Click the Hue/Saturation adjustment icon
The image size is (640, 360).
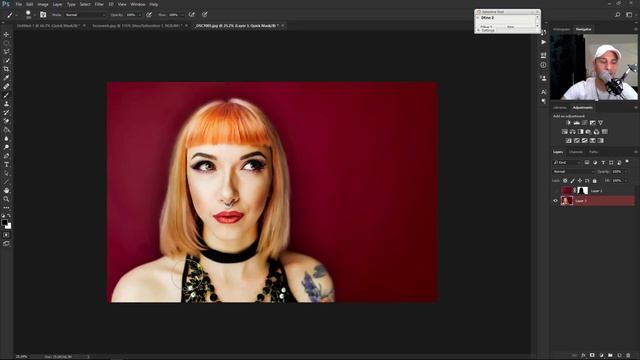tap(564, 131)
